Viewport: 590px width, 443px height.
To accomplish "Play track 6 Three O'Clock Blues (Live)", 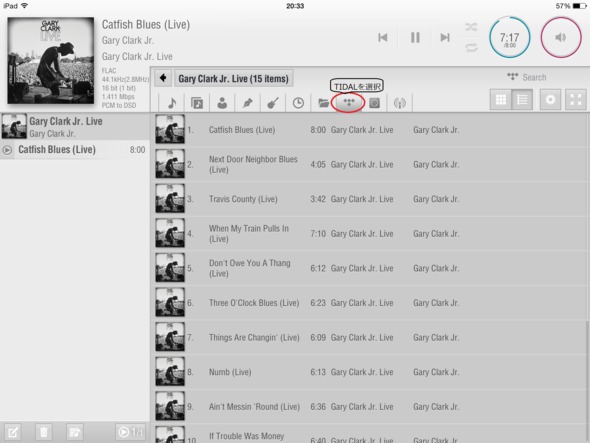I will [x=369, y=303].
